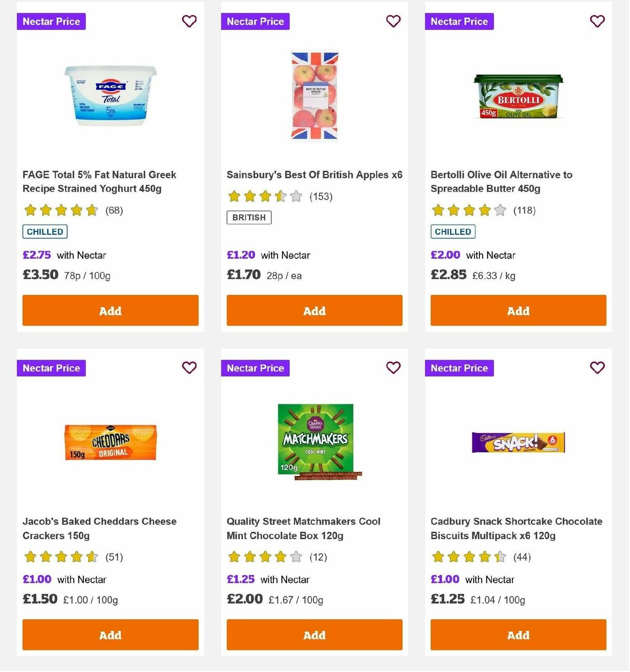Favorite the Cadbury Snack biscuits
This screenshot has height=672, width=630.
[597, 367]
